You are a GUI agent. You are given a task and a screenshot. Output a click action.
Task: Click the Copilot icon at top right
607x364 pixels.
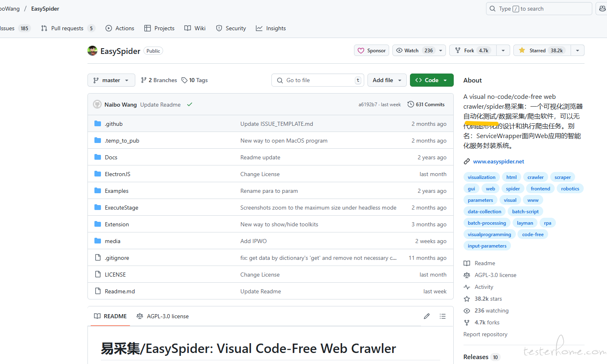pos(603,9)
